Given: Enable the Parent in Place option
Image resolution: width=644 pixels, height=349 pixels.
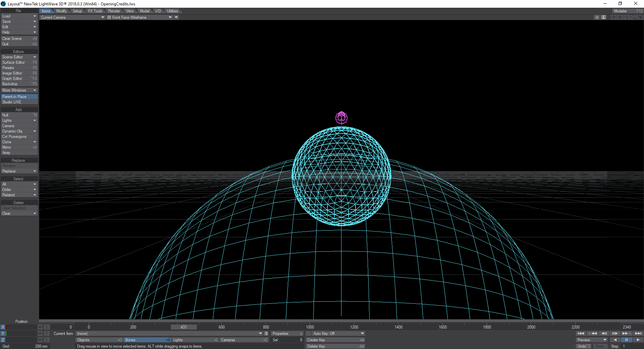Looking at the screenshot, I should coord(19,97).
